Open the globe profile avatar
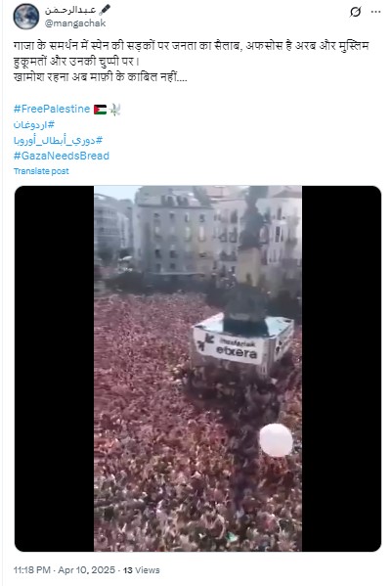 point(26,17)
